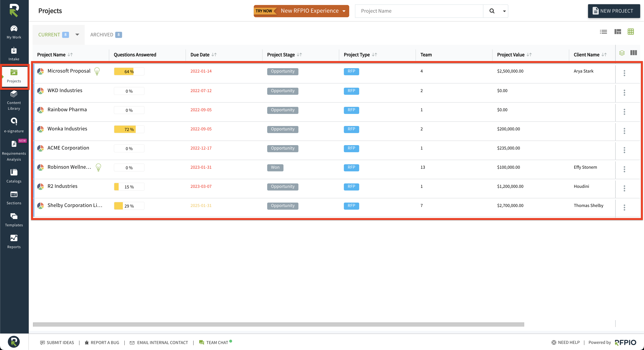The height and width of the screenshot is (350, 644).
Task: Expand the CURRENT tab dropdown arrow
Action: [77, 35]
